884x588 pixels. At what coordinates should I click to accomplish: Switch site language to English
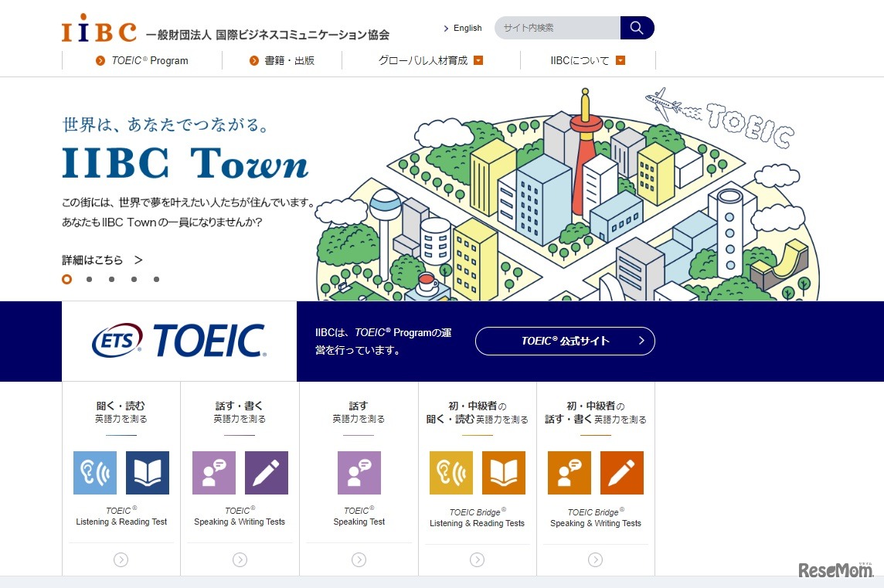(x=463, y=29)
